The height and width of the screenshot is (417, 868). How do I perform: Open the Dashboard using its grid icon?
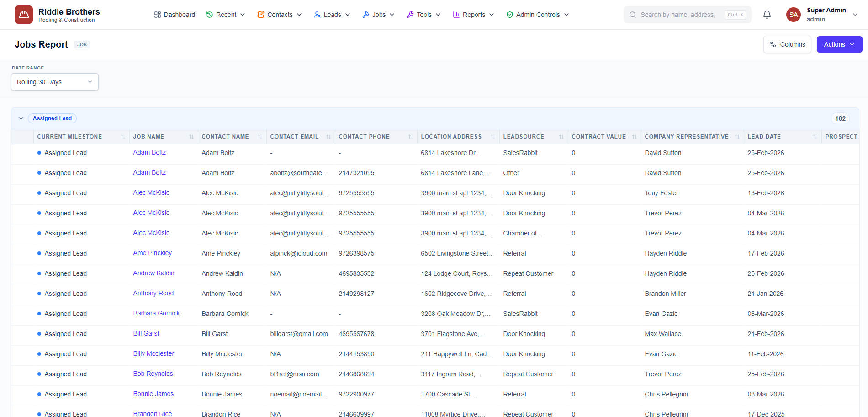(x=157, y=14)
